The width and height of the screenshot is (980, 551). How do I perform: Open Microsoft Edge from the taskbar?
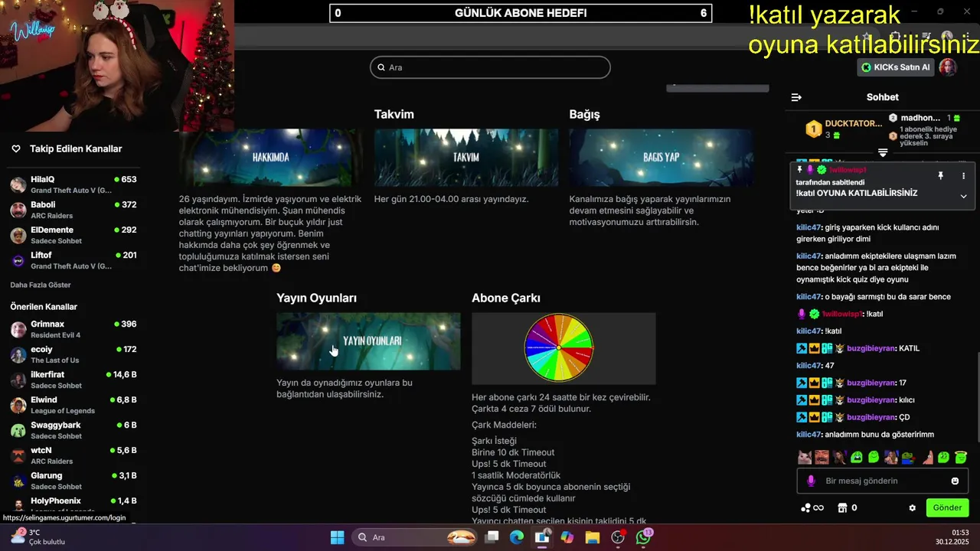coord(517,537)
